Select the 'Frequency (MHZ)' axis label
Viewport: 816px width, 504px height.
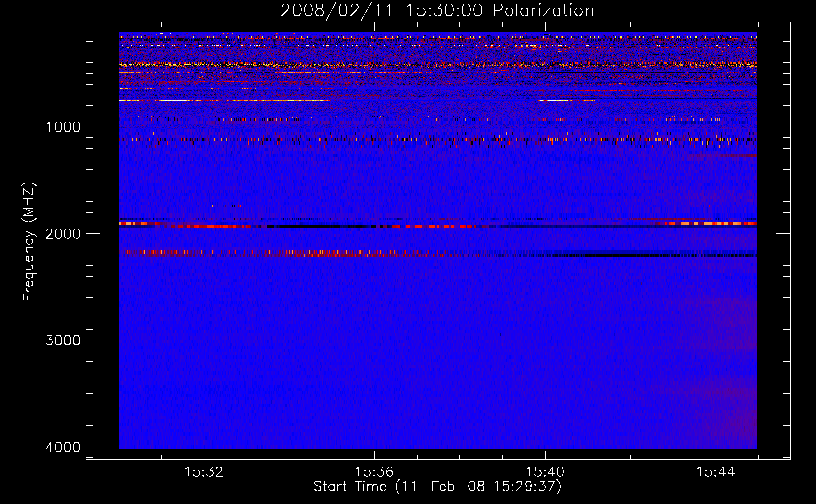click(x=29, y=241)
